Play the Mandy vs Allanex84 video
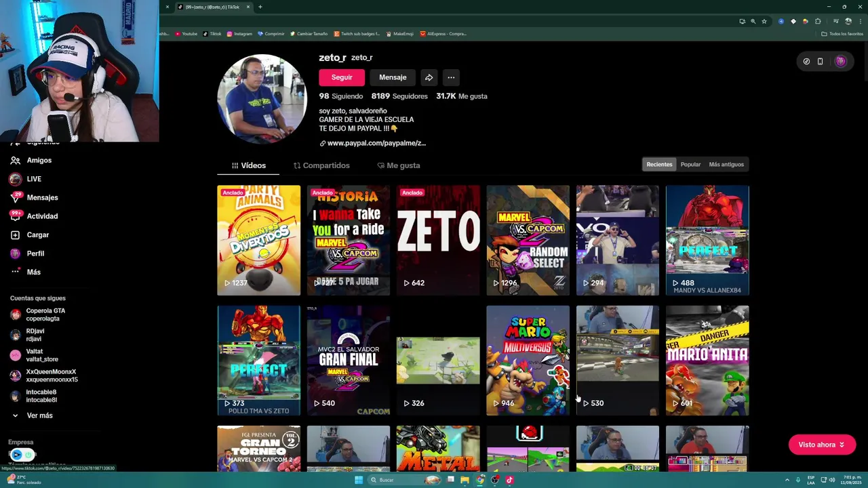Image resolution: width=868 pixels, height=488 pixels. [707, 240]
